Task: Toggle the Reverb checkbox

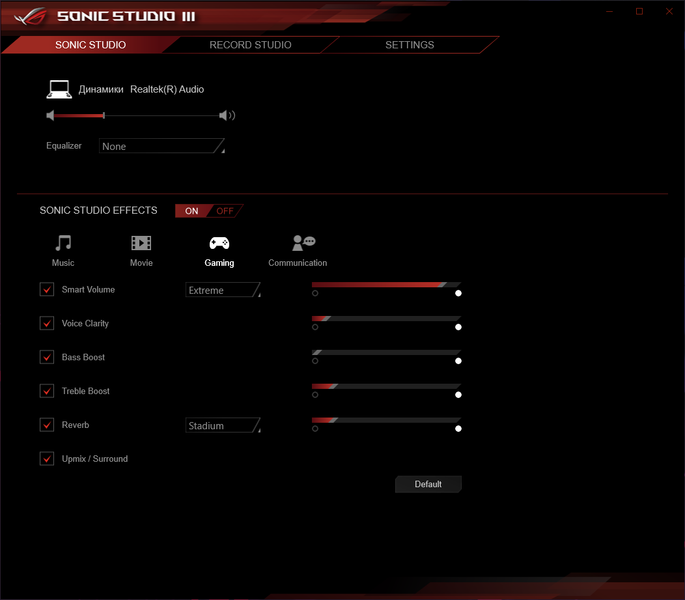Action: coord(47,425)
